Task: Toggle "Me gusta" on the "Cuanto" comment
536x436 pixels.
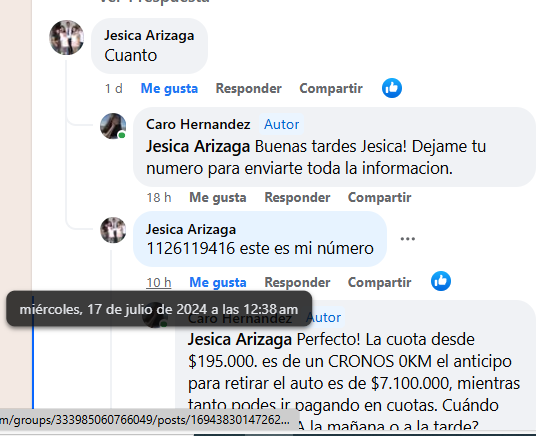Action: (x=169, y=89)
